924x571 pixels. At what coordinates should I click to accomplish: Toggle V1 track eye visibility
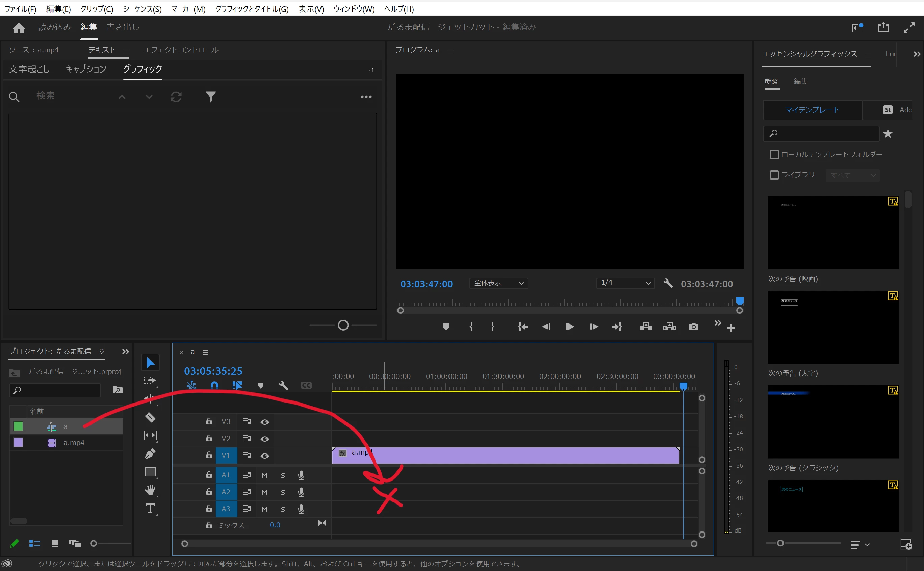[x=265, y=456]
